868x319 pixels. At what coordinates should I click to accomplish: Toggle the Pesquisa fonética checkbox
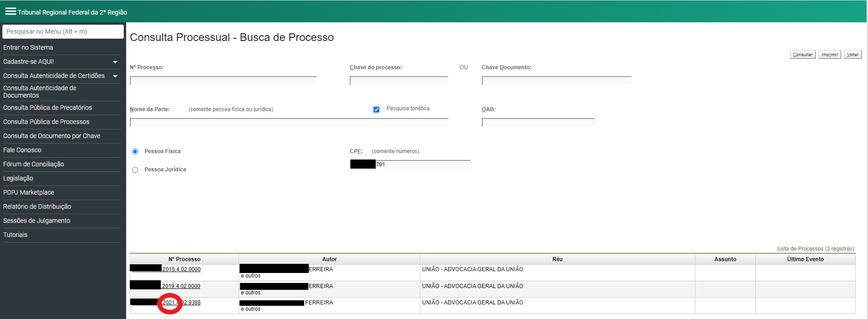click(376, 109)
